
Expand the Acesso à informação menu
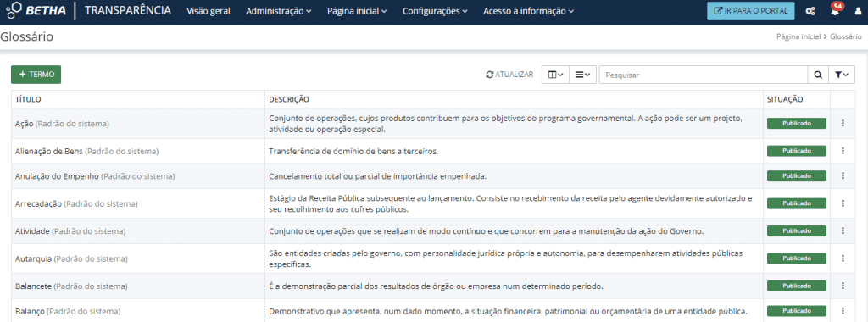pyautogui.click(x=529, y=11)
